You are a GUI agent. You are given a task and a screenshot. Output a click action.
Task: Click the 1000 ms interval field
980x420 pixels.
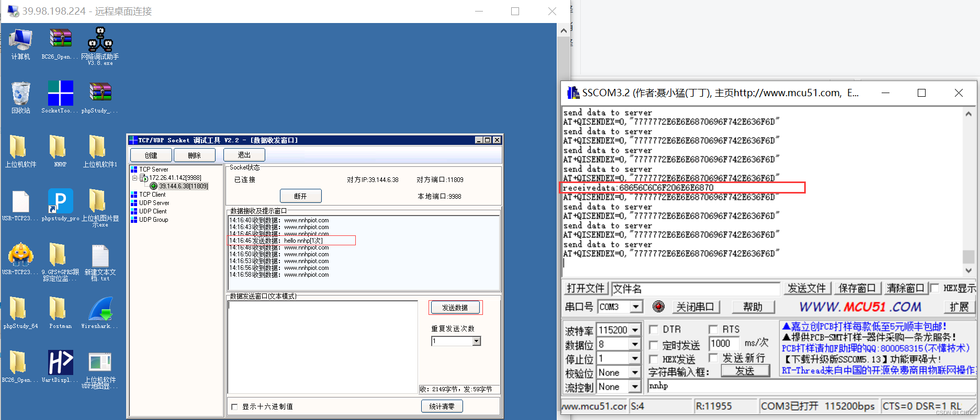point(724,344)
